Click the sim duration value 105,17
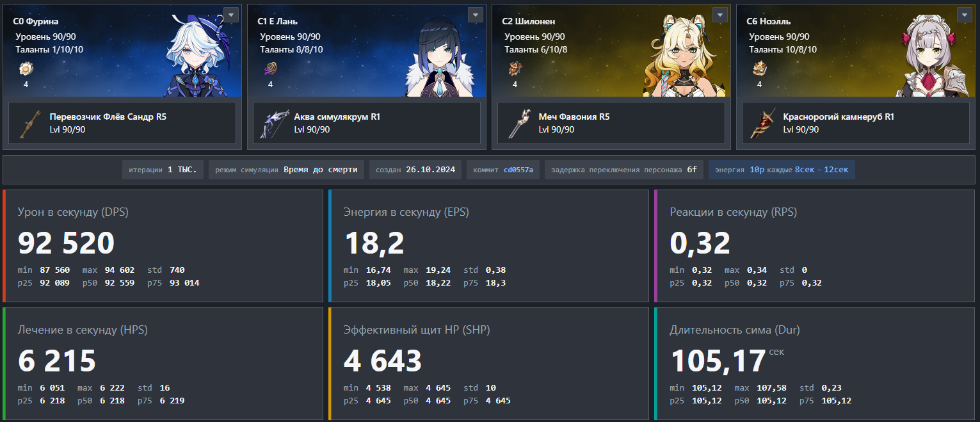Image resolution: width=980 pixels, height=422 pixels. pos(718,361)
